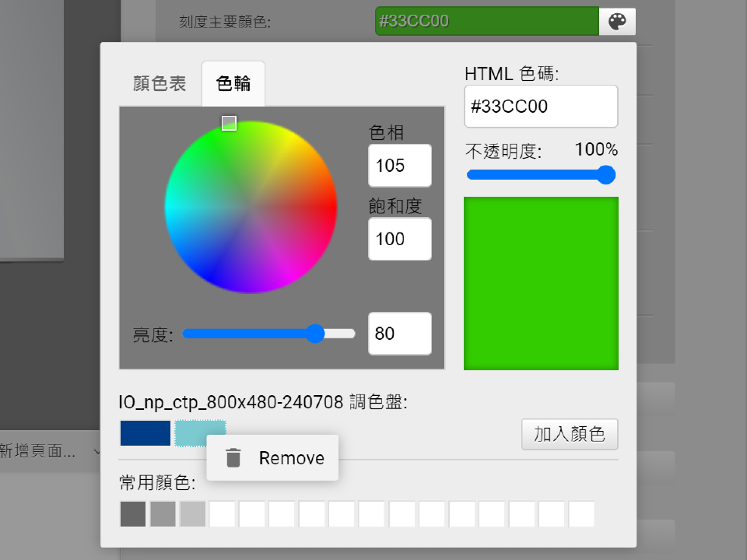747x560 pixels.
Task: Click the 飽和度 input showing 100
Action: tap(399, 239)
